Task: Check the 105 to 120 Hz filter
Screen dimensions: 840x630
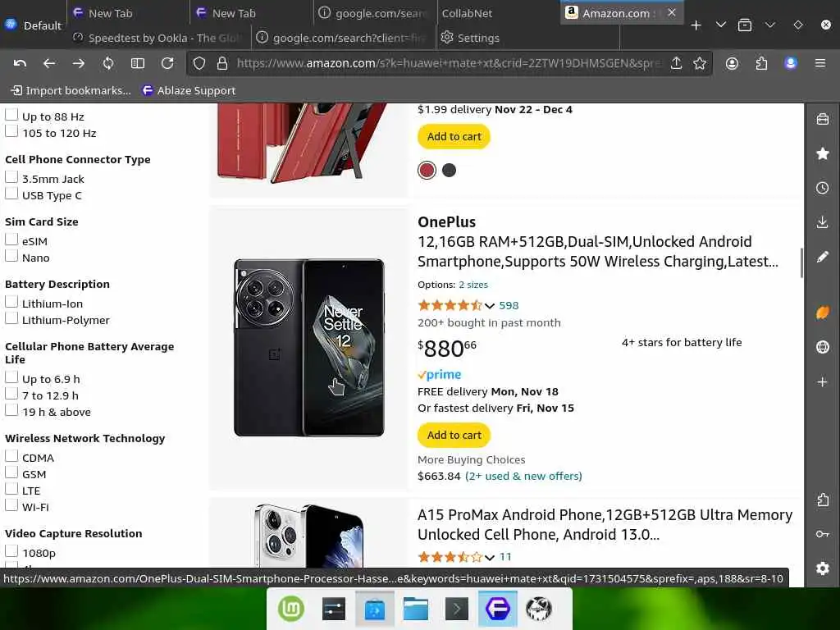Action: 11,131
